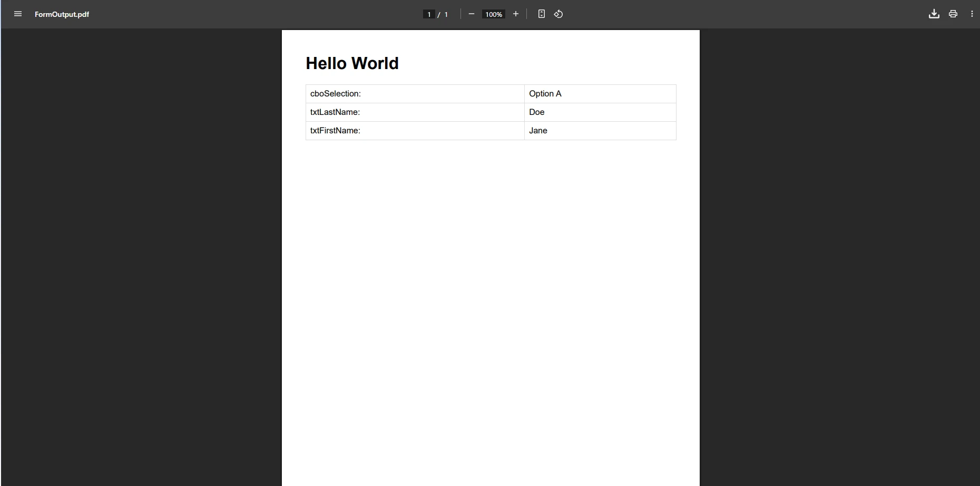Viewport: 980px width, 486px height.
Task: Rotate the page counterclockwise
Action: (559, 14)
